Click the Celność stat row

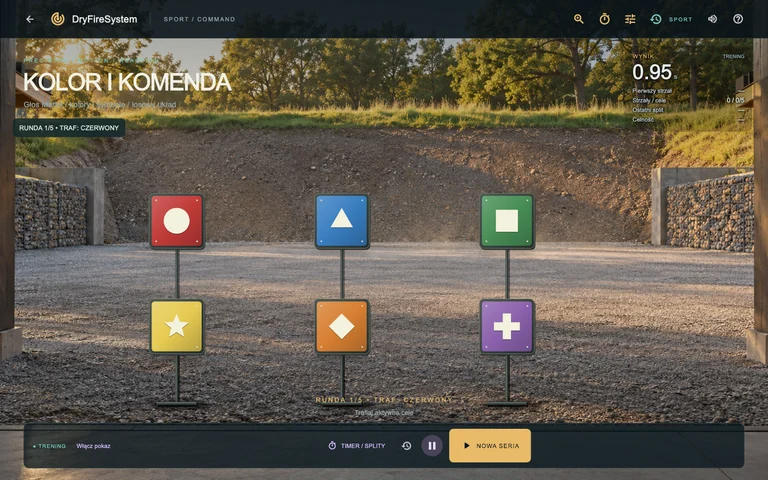[688, 120]
